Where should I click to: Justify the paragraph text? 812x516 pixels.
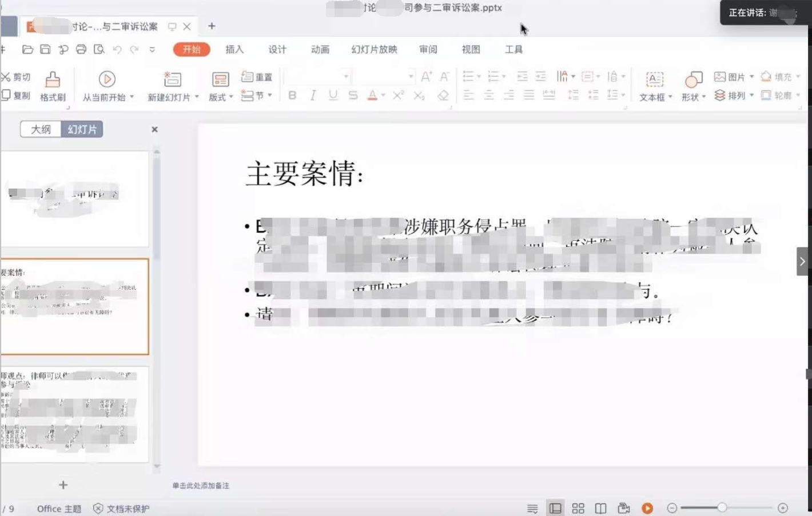529,95
